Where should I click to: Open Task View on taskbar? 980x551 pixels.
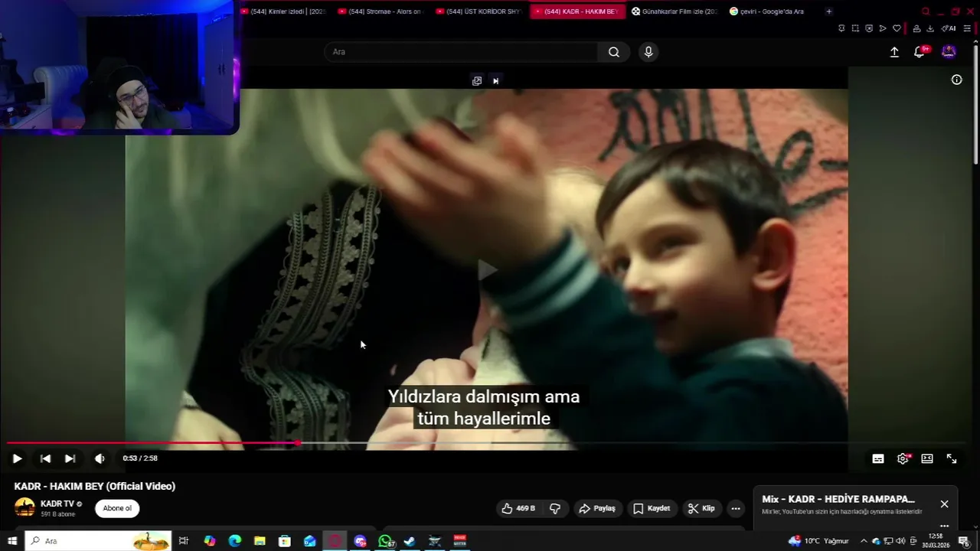point(184,541)
